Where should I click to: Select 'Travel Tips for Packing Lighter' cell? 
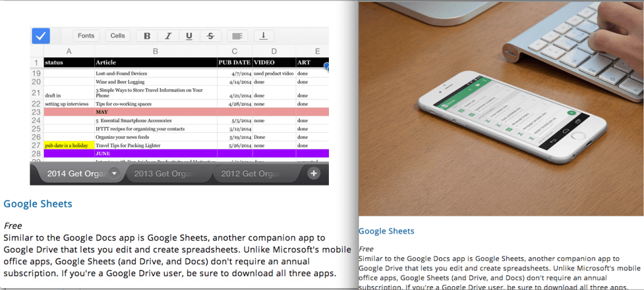pyautogui.click(x=156, y=145)
